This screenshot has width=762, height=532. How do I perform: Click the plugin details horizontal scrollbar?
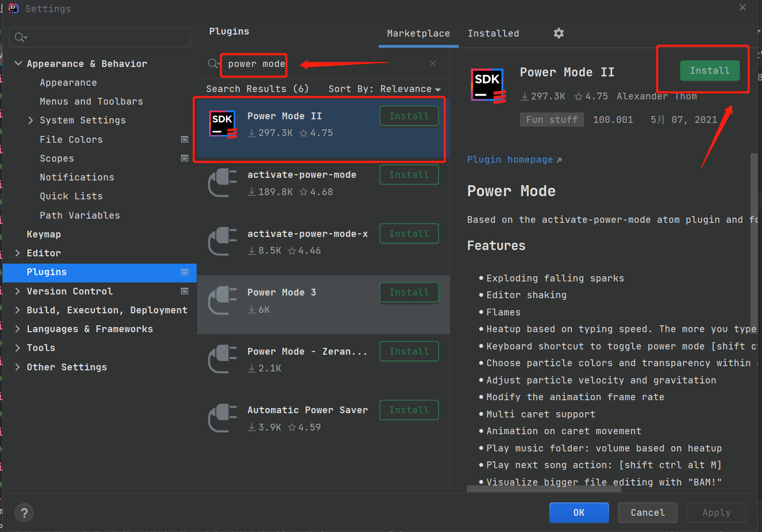[x=544, y=489]
